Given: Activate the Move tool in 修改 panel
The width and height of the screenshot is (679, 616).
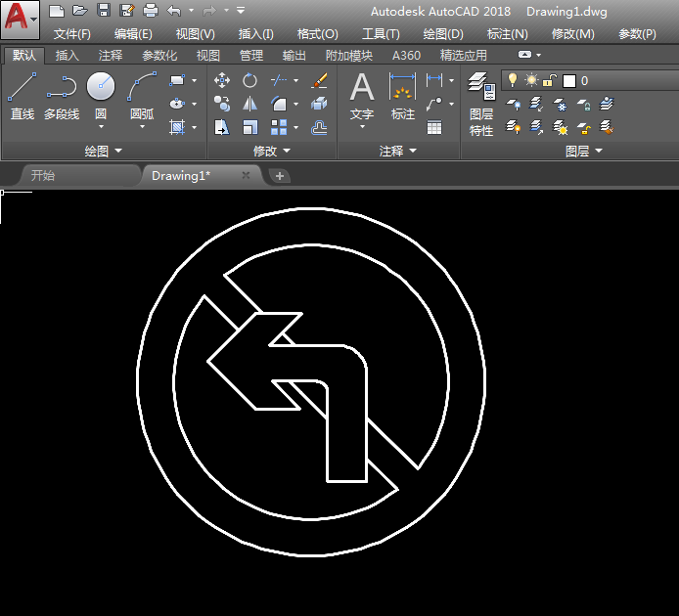Looking at the screenshot, I should pos(222,80).
